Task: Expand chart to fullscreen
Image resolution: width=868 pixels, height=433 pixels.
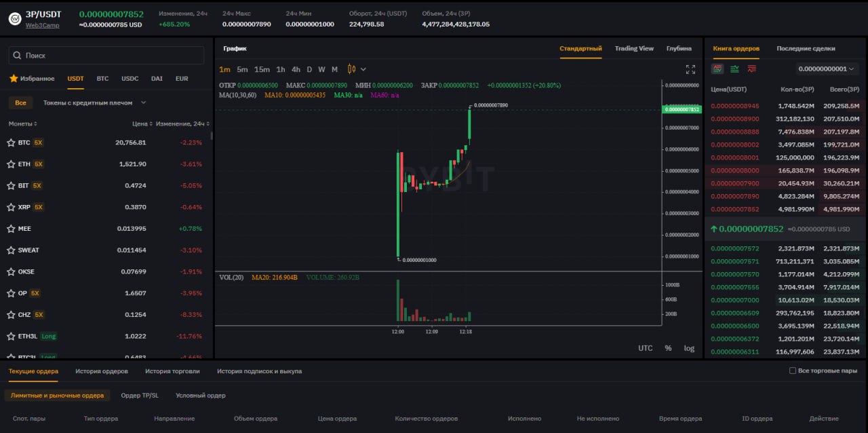Action: pos(690,69)
